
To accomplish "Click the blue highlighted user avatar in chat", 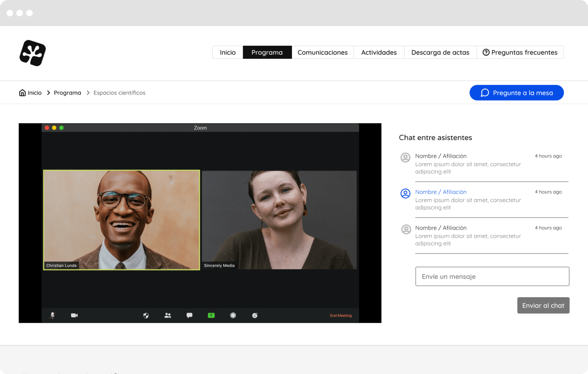I will (x=405, y=194).
